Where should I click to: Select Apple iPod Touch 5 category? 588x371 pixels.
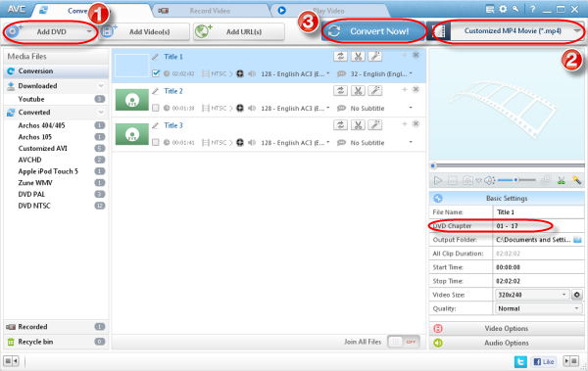tap(56, 171)
